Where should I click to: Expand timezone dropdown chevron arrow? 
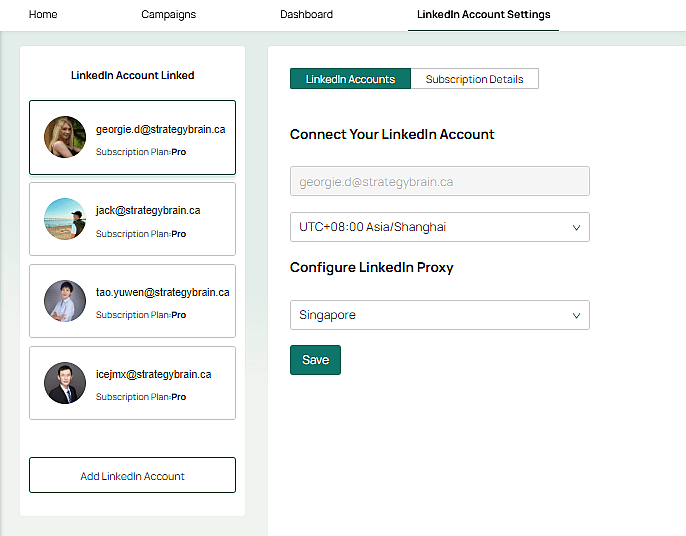point(576,228)
